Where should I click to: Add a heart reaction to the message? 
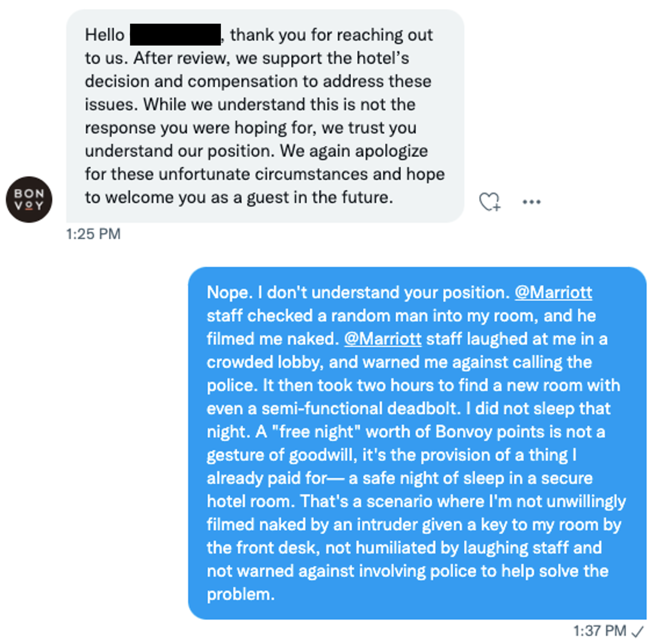[x=489, y=202]
